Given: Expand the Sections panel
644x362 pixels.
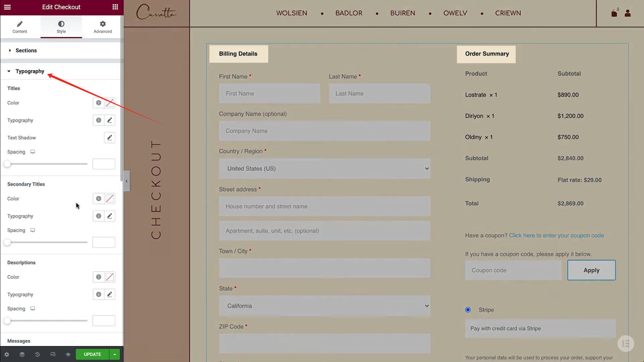Looking at the screenshot, I should [26, 50].
